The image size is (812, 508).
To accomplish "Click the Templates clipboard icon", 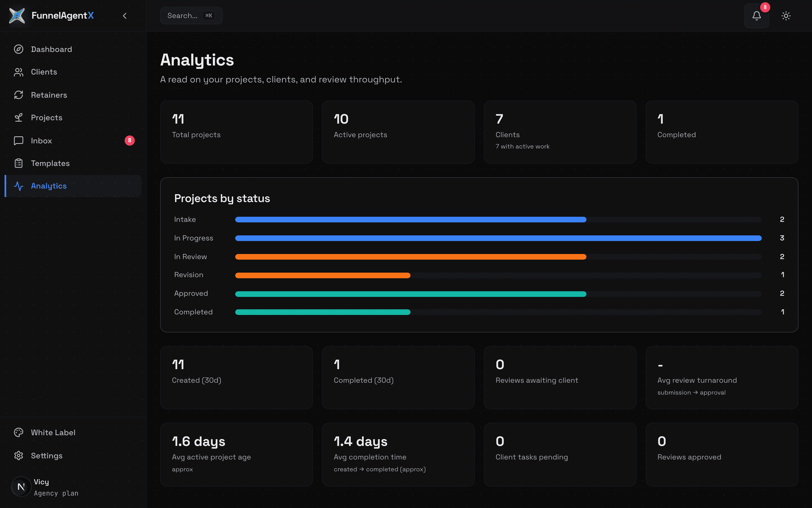I will [18, 163].
